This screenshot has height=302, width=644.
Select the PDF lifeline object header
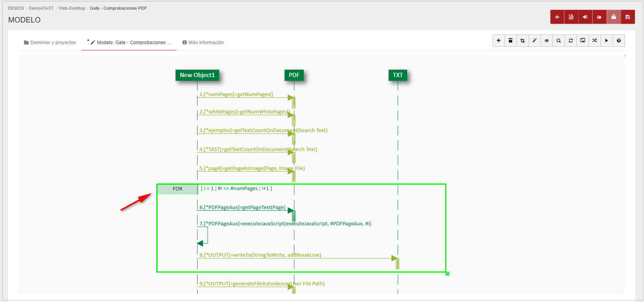[x=294, y=75]
